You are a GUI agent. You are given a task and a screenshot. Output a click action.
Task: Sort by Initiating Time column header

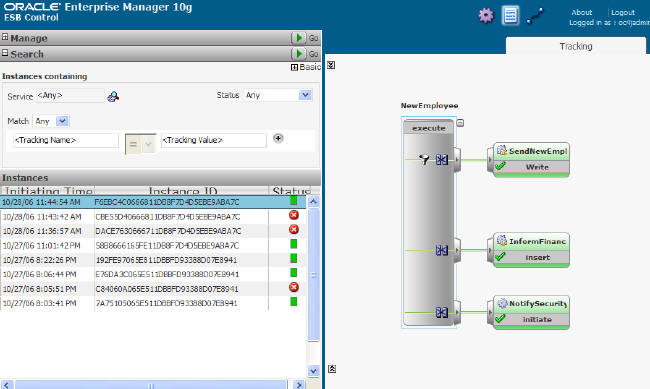coord(48,191)
